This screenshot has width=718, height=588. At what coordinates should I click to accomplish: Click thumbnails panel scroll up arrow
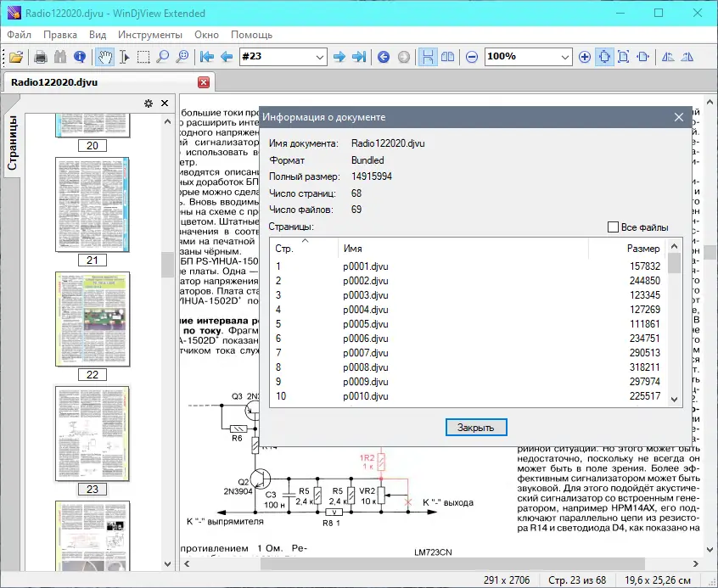167,122
